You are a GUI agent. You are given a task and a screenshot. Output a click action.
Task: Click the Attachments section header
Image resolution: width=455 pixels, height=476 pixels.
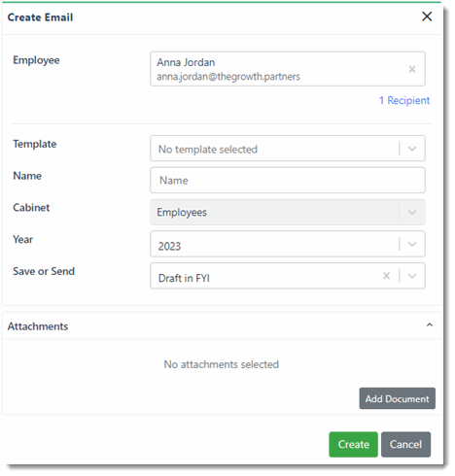(x=222, y=325)
